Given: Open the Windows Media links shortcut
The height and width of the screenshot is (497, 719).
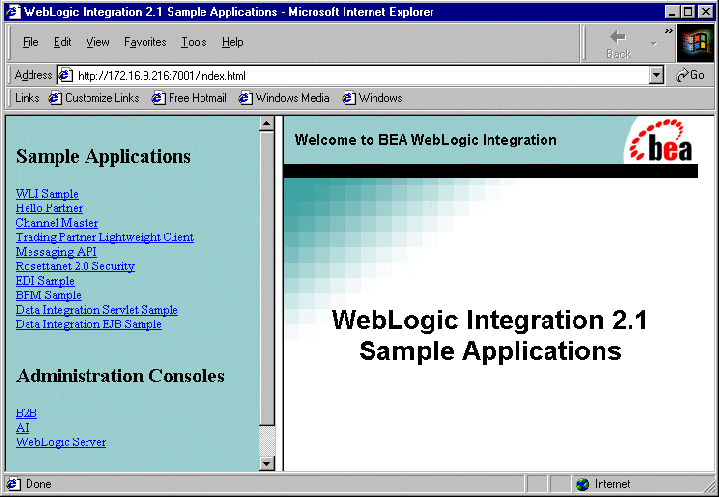Looking at the screenshot, I should (284, 98).
